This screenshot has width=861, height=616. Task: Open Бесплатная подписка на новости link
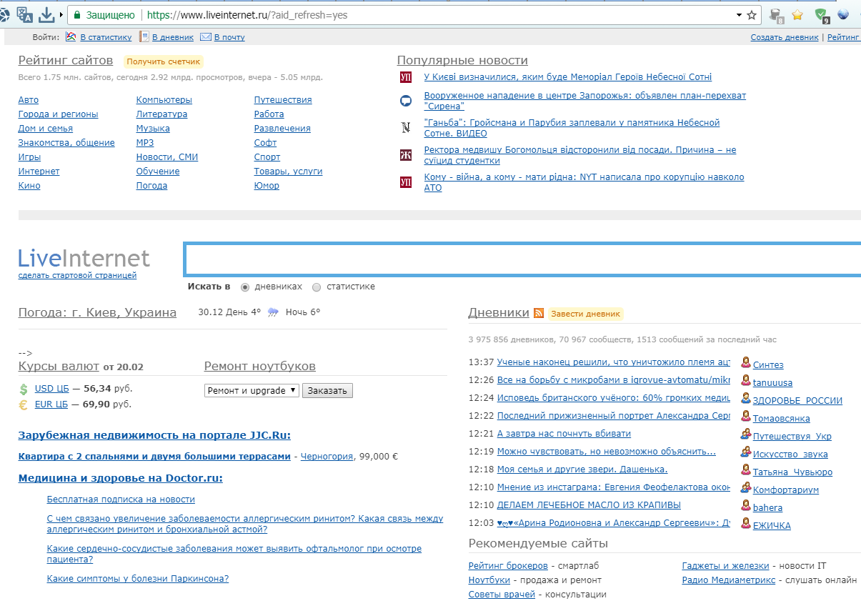click(121, 500)
